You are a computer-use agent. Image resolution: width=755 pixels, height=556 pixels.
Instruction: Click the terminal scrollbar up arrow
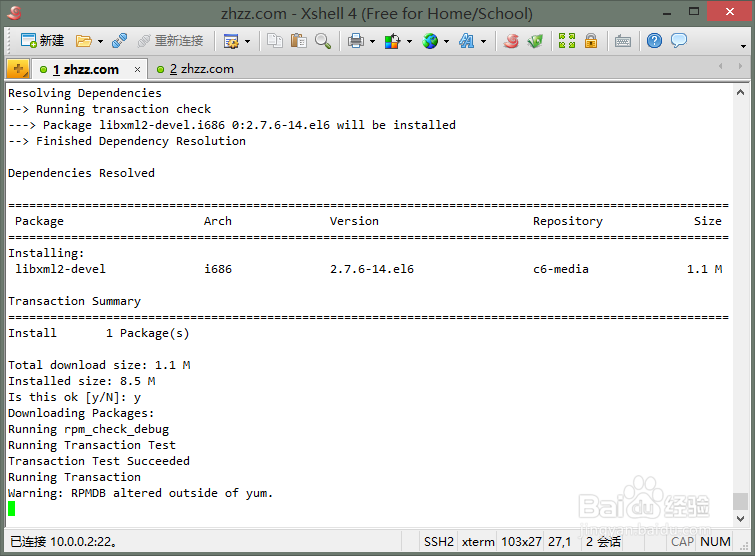click(741, 92)
